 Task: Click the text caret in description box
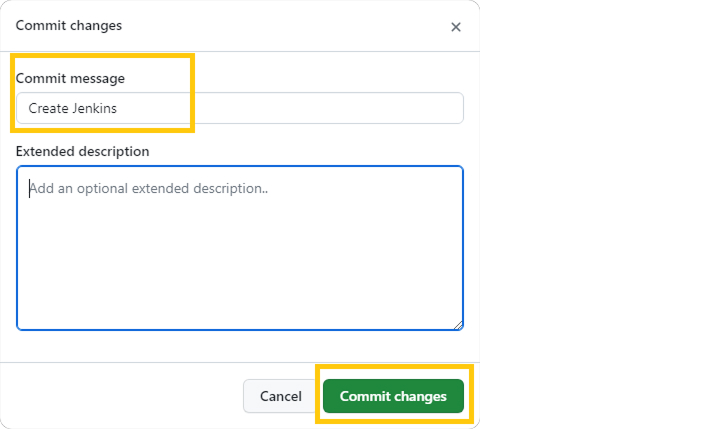coord(29,187)
